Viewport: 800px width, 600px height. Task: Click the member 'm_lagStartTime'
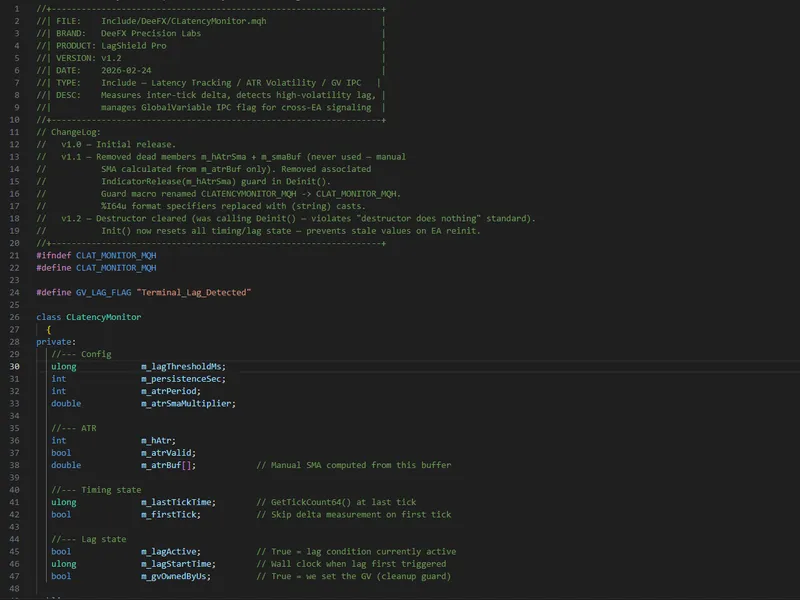(176, 564)
